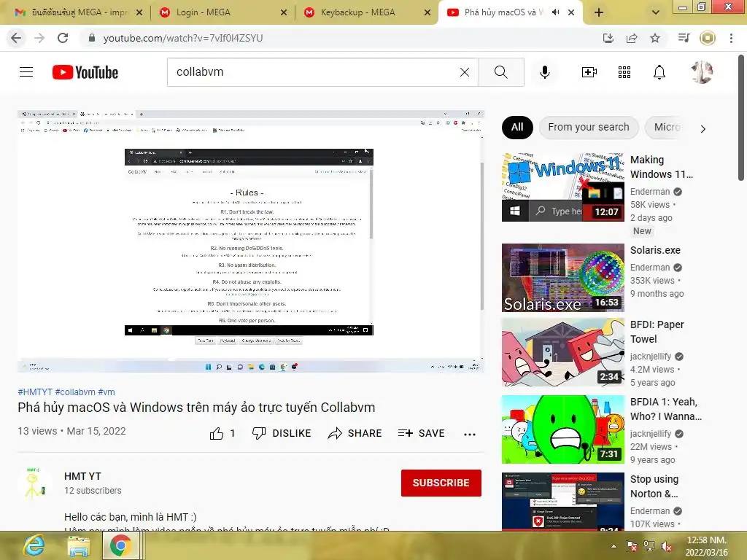747x560 pixels.
Task: Click the address bar URL
Action: (x=183, y=38)
